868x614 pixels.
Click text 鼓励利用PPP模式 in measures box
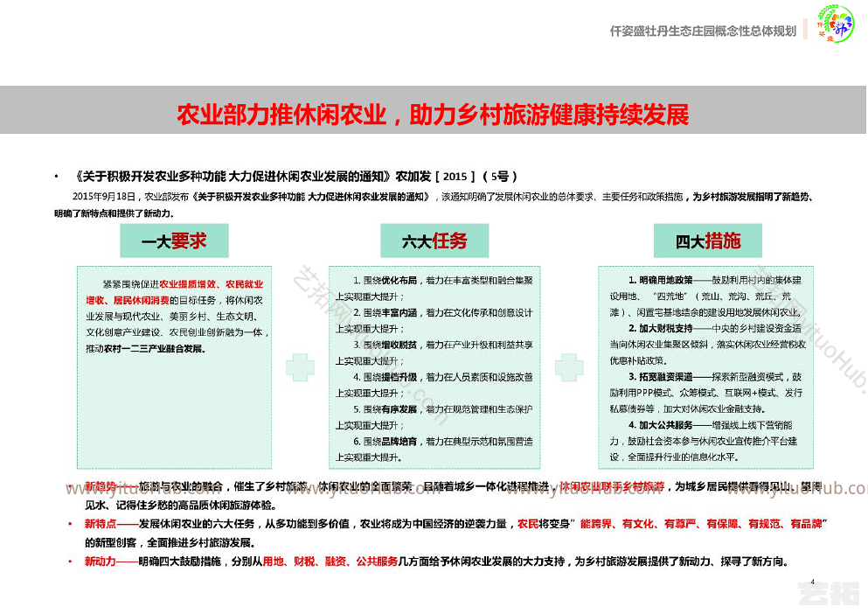coord(642,393)
